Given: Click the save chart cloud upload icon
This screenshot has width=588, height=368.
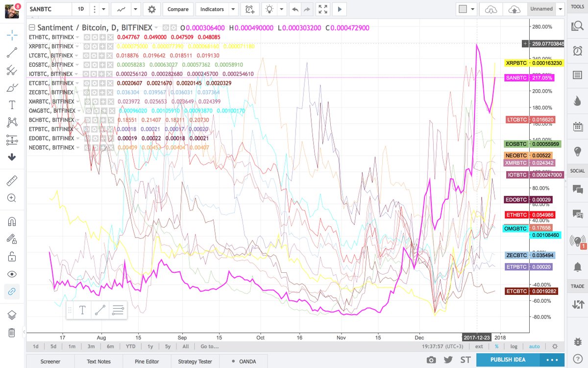Looking at the screenshot, I should tap(514, 9).
